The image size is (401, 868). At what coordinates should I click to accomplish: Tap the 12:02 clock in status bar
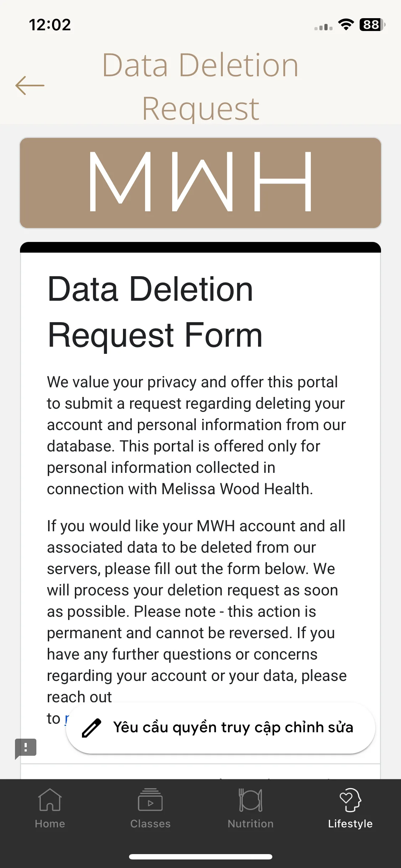(50, 25)
